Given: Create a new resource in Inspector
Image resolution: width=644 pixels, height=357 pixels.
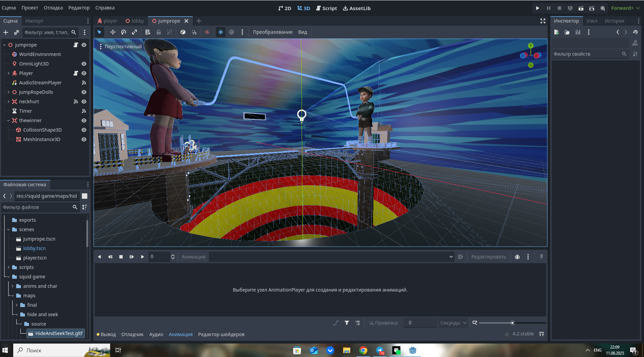Looking at the screenshot, I should pos(556,32).
